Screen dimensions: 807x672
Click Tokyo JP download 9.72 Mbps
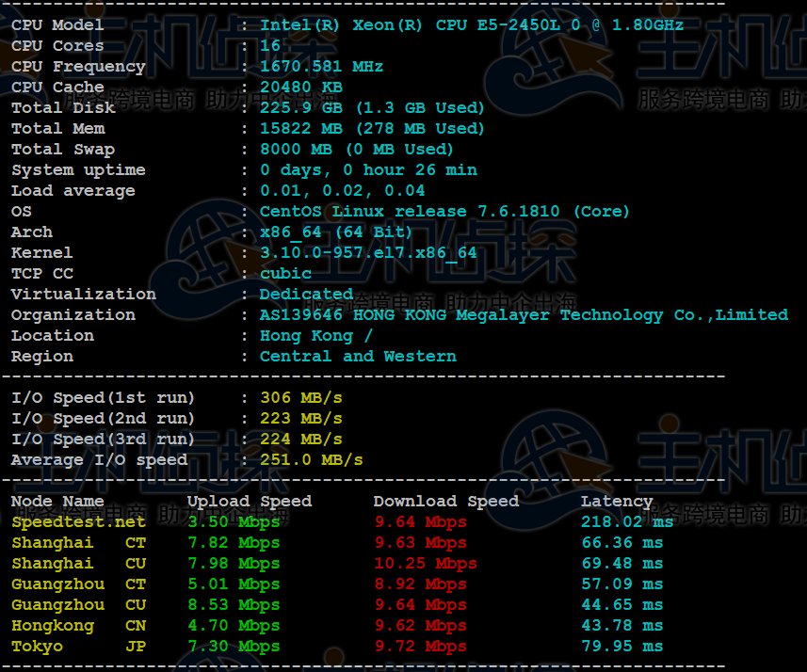tap(421, 647)
